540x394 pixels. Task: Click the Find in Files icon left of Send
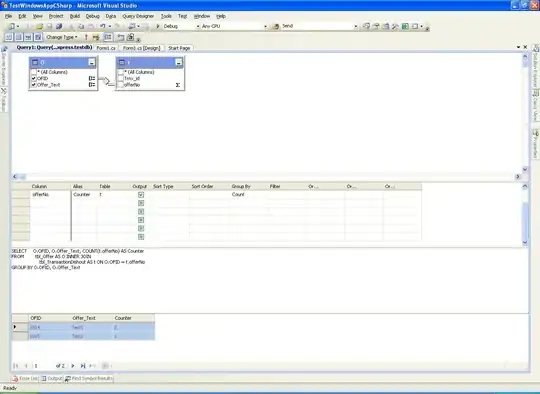[x=276, y=26]
